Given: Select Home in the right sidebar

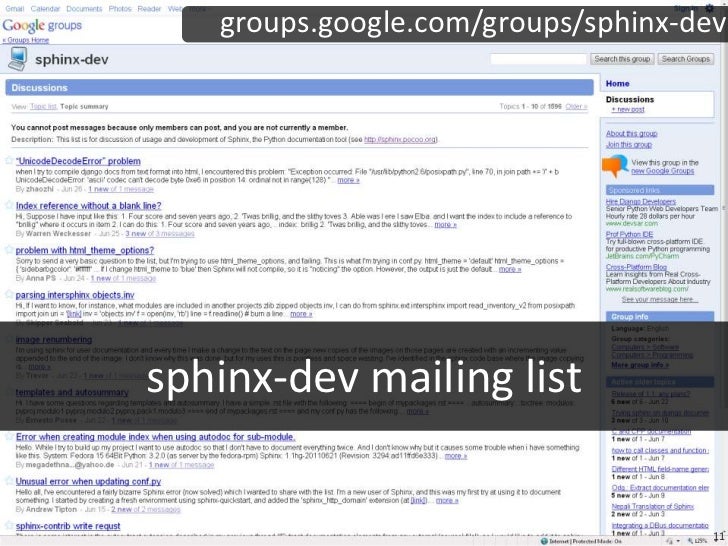Looking at the screenshot, I should [618, 84].
